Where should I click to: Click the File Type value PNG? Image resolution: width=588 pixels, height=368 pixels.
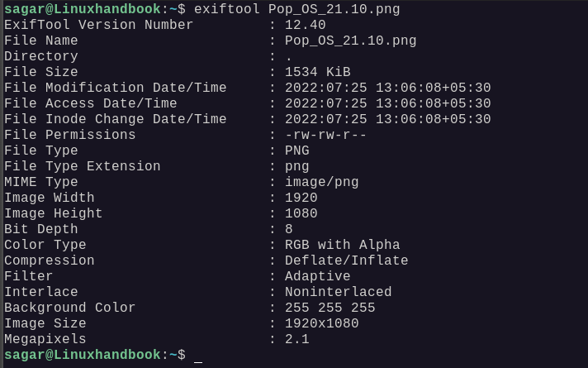coord(297,151)
